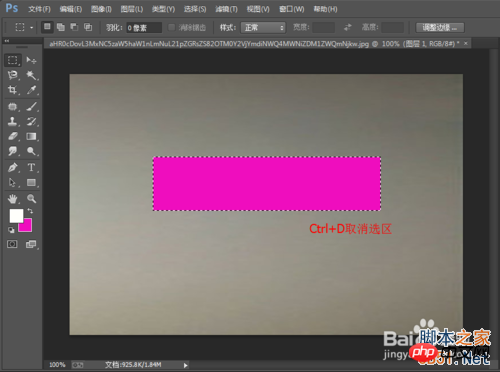Select the Dodge tool

[x=31, y=151]
